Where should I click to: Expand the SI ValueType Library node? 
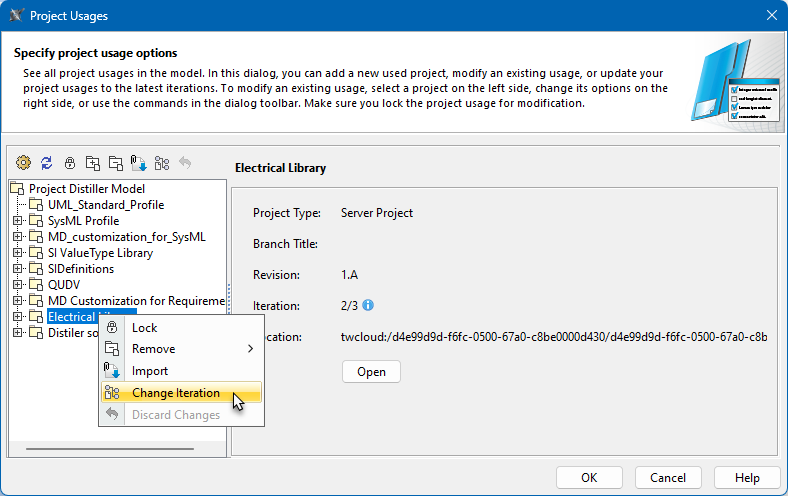(17, 253)
